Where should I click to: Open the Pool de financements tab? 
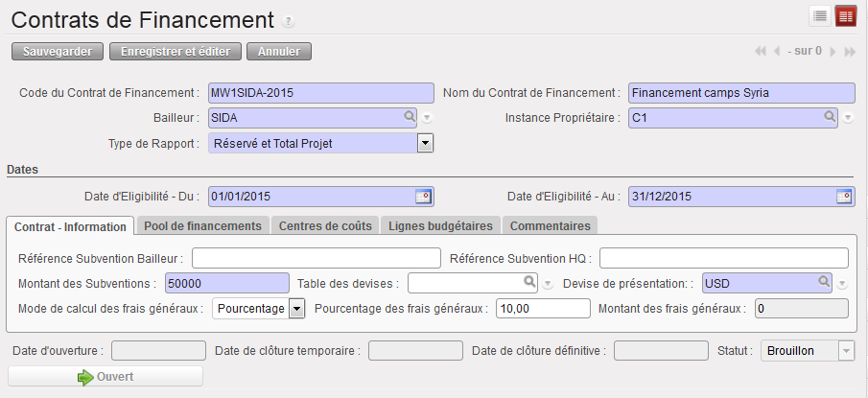[202, 225]
